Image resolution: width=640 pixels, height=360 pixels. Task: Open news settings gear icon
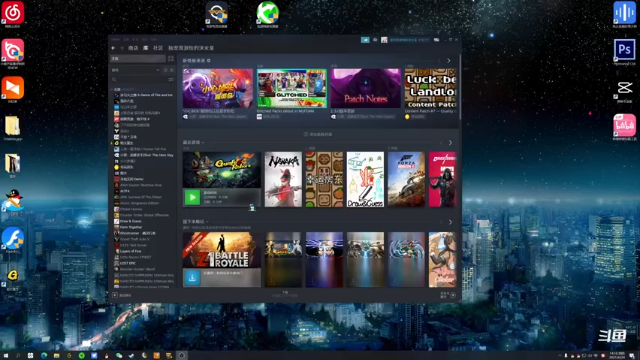pyautogui.click(x=209, y=60)
